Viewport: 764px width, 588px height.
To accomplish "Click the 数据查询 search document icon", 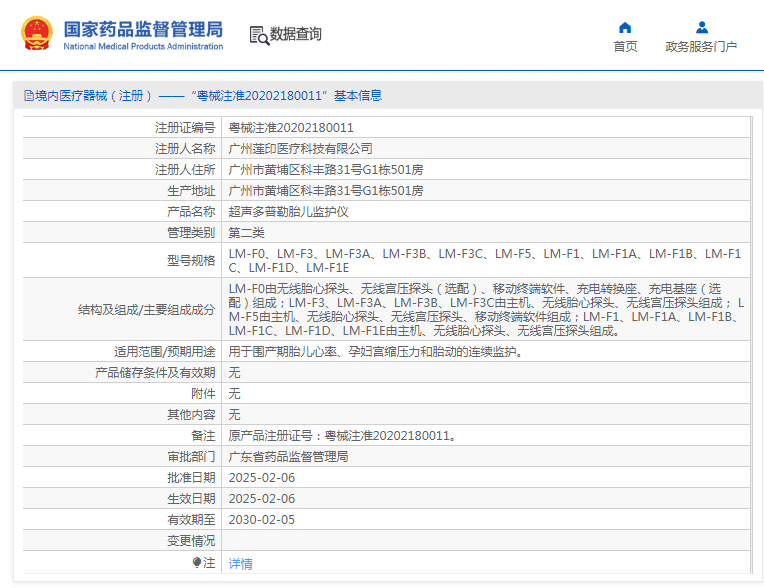I will (x=259, y=35).
